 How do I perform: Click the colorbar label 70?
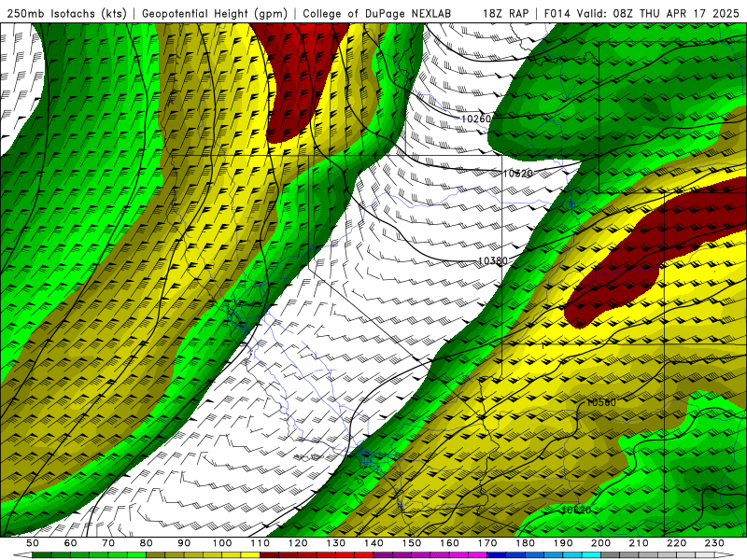[108, 543]
